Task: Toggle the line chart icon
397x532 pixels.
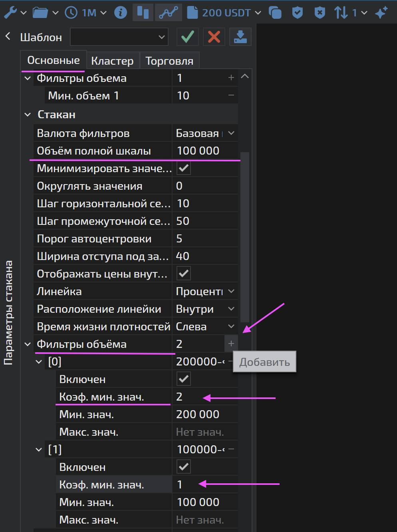Action: click(168, 13)
